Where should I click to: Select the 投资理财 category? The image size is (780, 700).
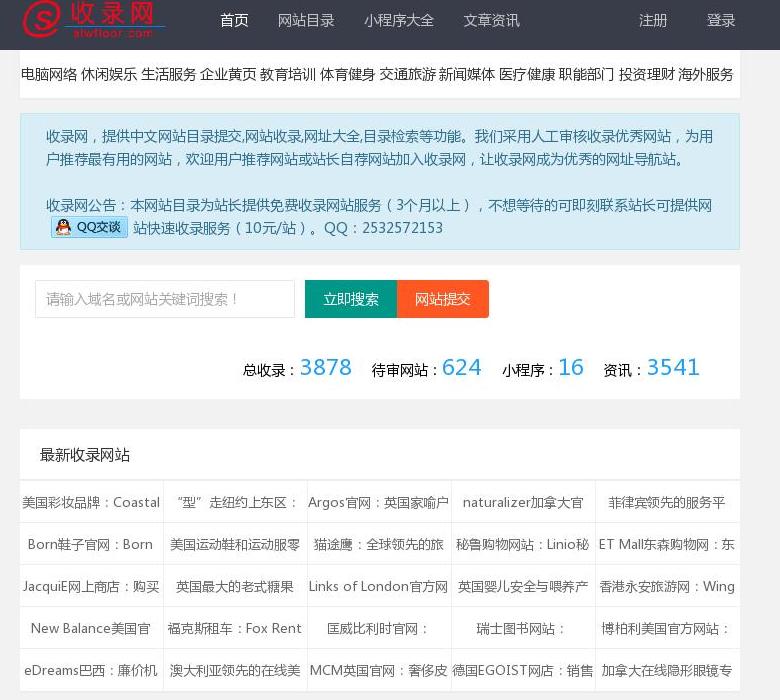(x=647, y=75)
